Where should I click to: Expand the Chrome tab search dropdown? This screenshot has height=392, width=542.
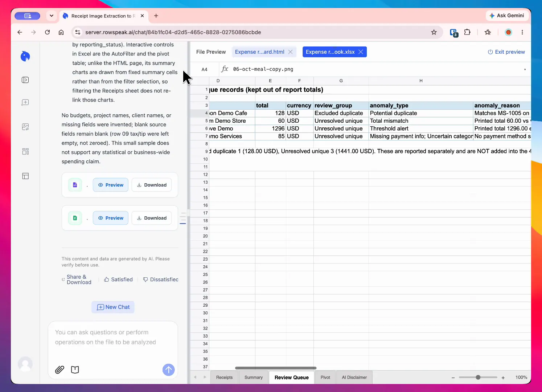52,16
